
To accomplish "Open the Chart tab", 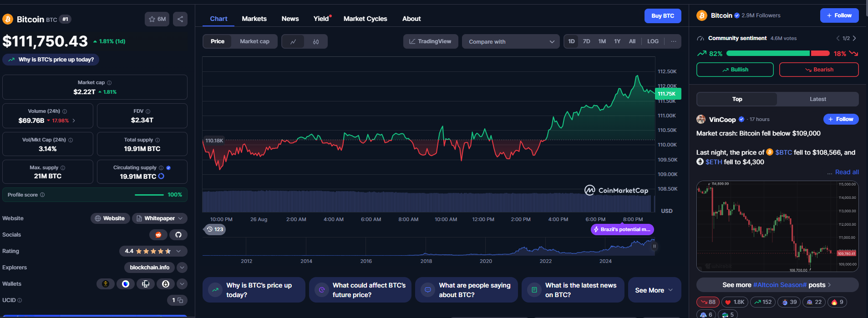I will tap(218, 19).
